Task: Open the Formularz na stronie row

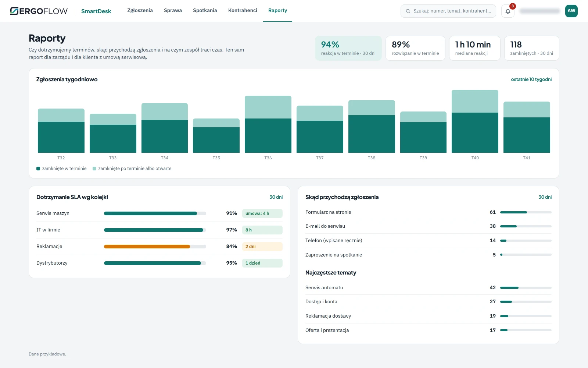Action: click(x=429, y=212)
